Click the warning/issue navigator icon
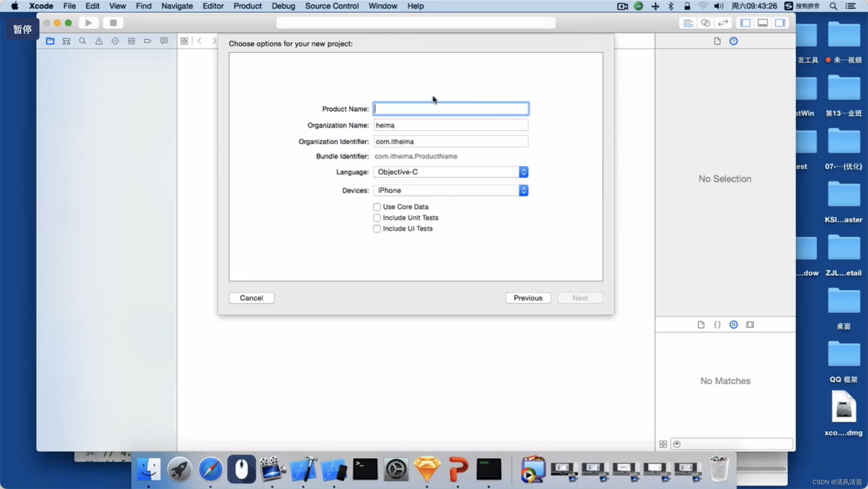 tap(98, 41)
